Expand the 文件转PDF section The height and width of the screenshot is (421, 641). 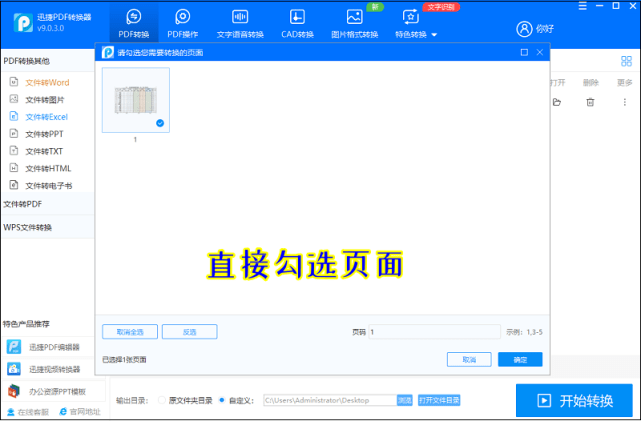(x=47, y=204)
